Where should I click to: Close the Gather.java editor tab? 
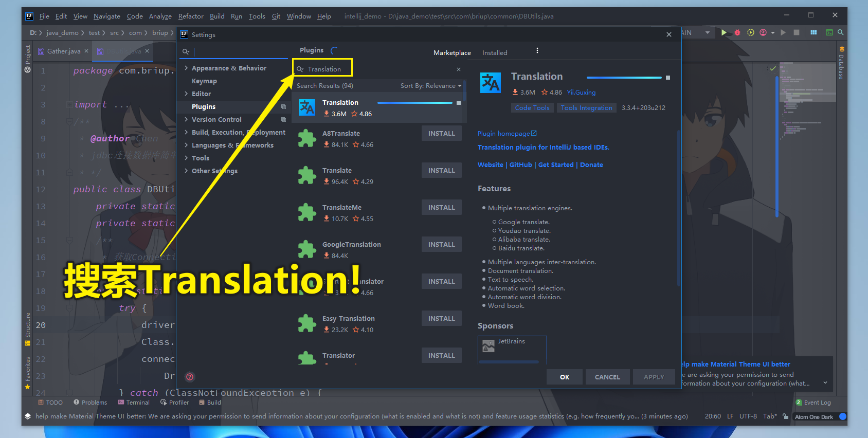coord(86,51)
